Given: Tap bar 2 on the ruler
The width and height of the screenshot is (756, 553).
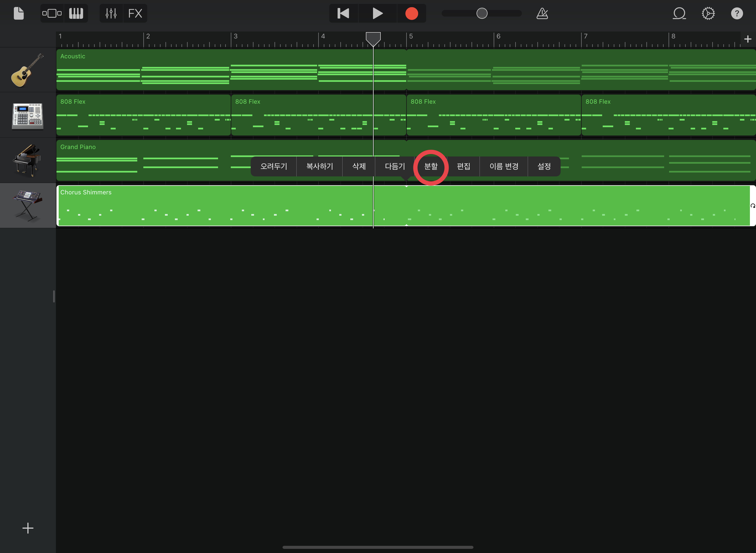Looking at the screenshot, I should [148, 36].
